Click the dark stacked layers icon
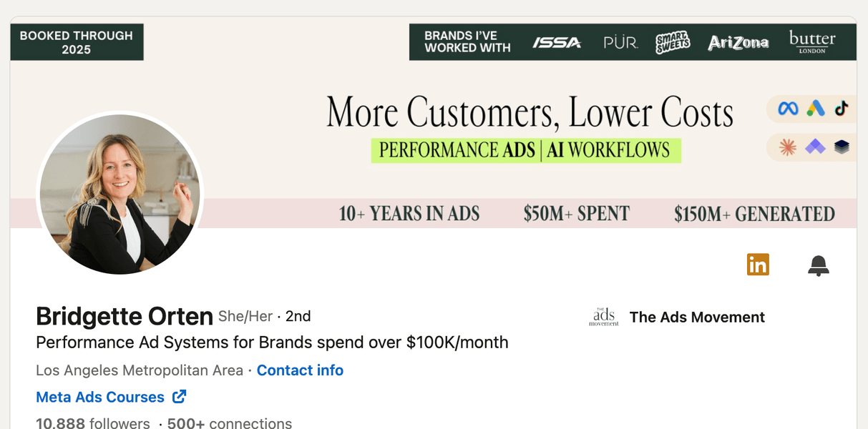The height and width of the screenshot is (429, 868). tap(842, 147)
